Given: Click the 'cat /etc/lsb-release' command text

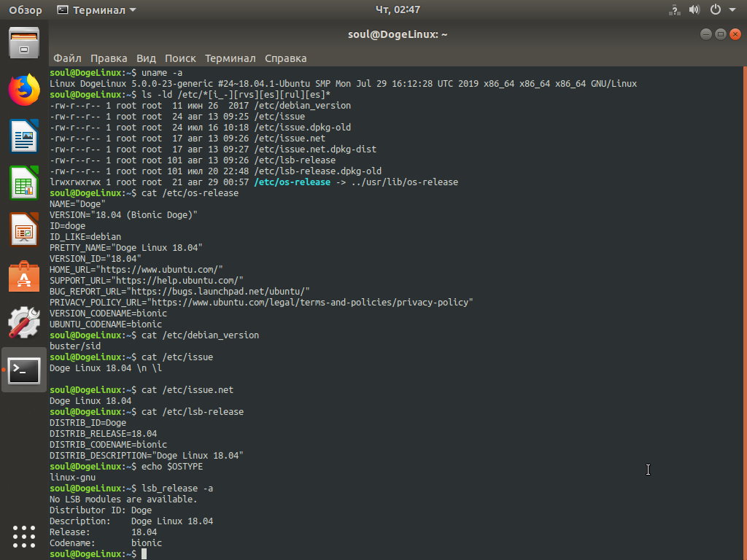Looking at the screenshot, I should click(193, 412).
